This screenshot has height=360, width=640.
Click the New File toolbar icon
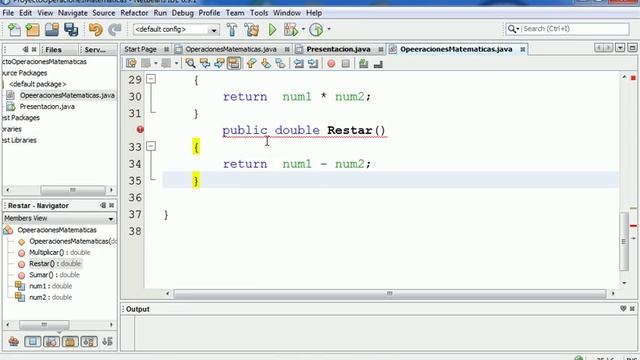14,30
